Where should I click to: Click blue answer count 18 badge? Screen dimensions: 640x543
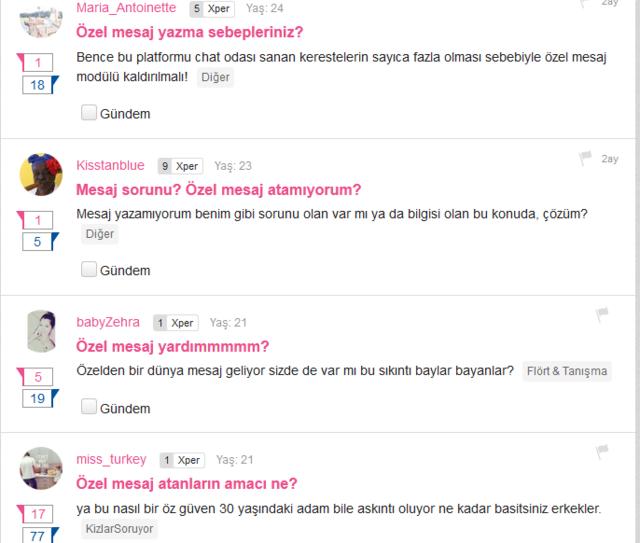[x=38, y=85]
